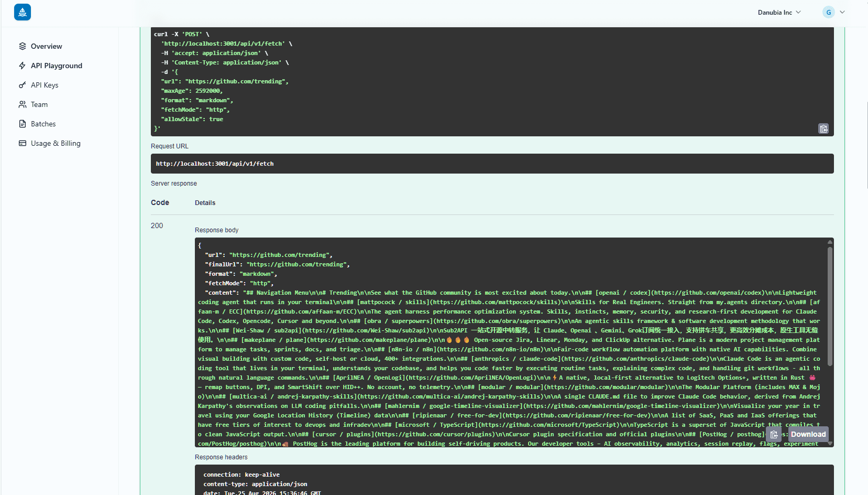Click the '"maxAge": 2592000' line in curl
Screen dimensions: 868x495
tap(192, 91)
